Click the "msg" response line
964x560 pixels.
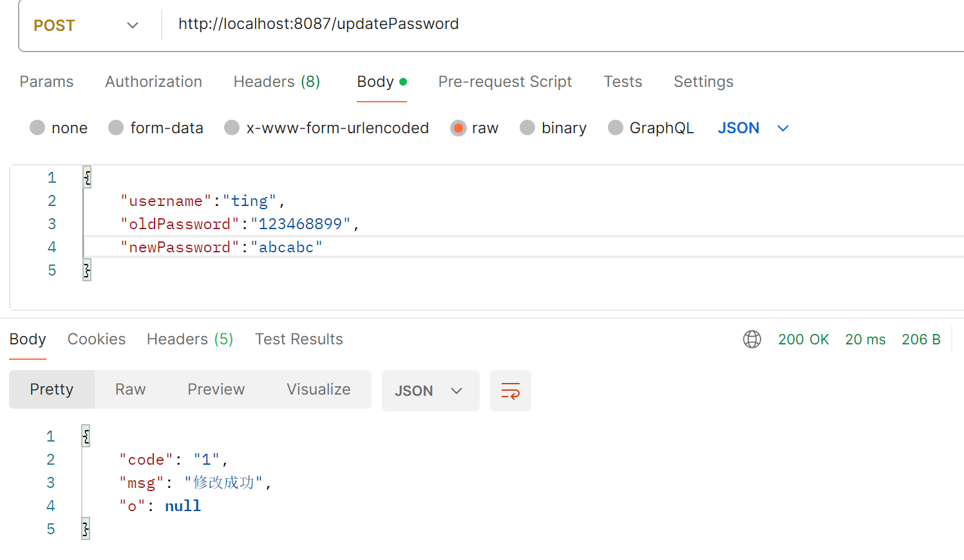(195, 483)
